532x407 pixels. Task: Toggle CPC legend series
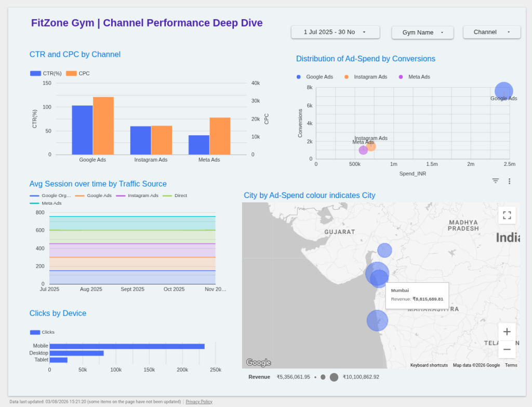point(78,73)
